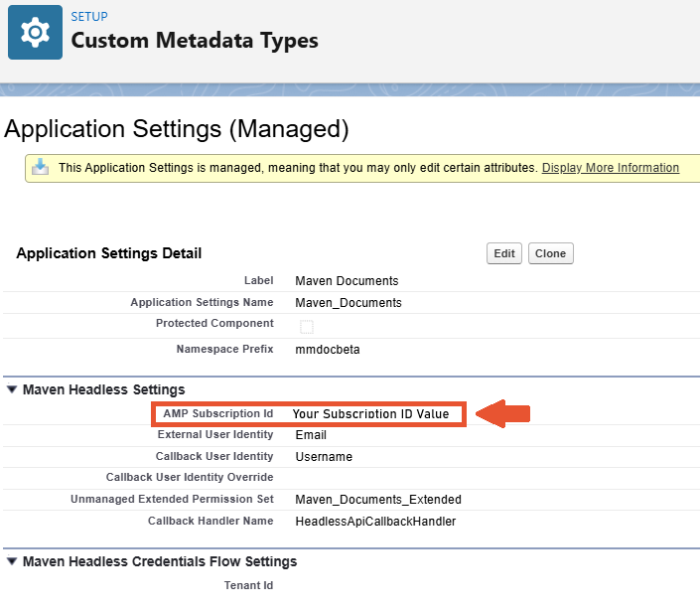700x611 pixels.
Task: Open the Display More Information link
Action: (x=610, y=168)
